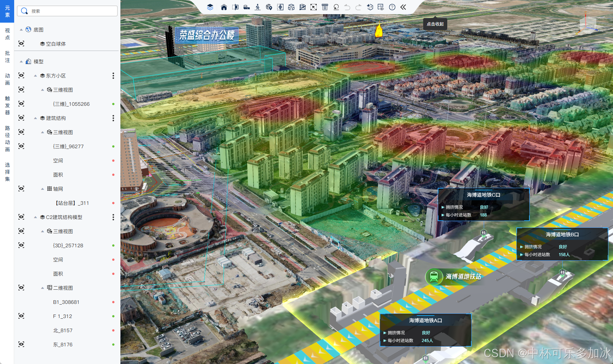The width and height of the screenshot is (613, 364).
Task: Toggle visibility of C2建筑结构模型
Action: (21, 217)
